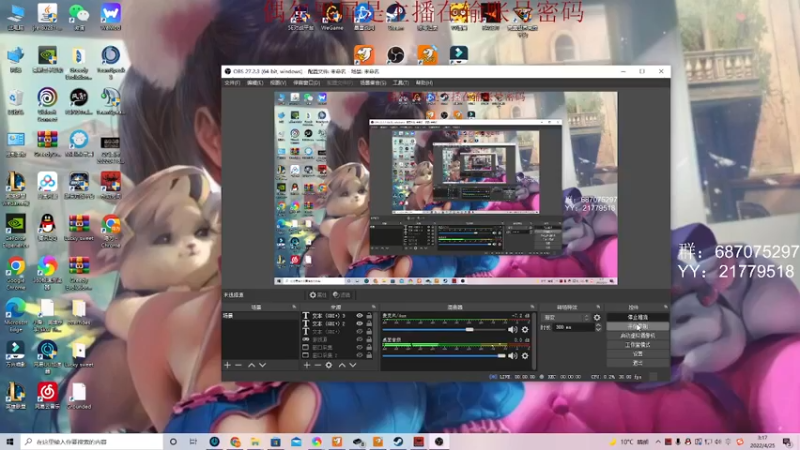Open QQ penguin desktop shortcut

(x=47, y=228)
